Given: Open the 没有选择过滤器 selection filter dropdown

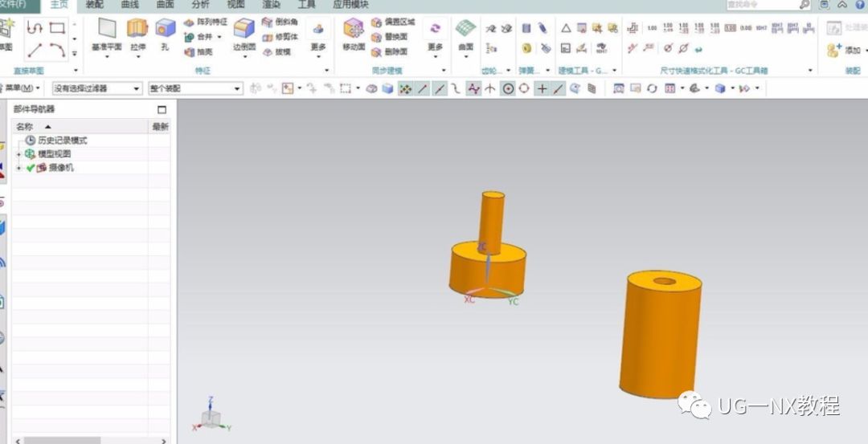Looking at the screenshot, I should tap(97, 88).
